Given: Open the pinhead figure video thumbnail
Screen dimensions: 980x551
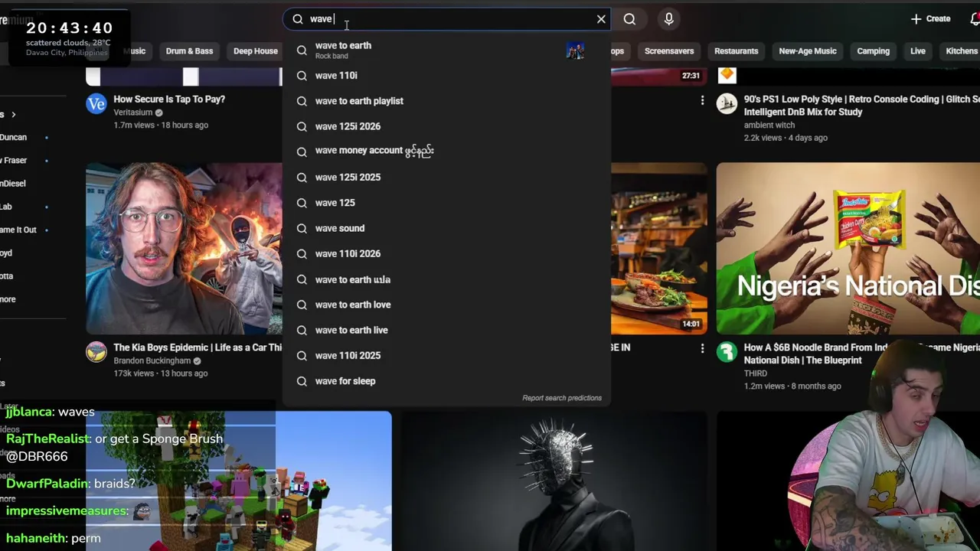Looking at the screenshot, I should 554,481.
